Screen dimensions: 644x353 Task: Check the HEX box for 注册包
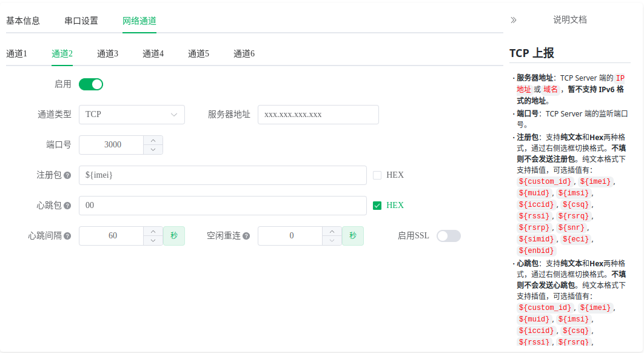[377, 175]
